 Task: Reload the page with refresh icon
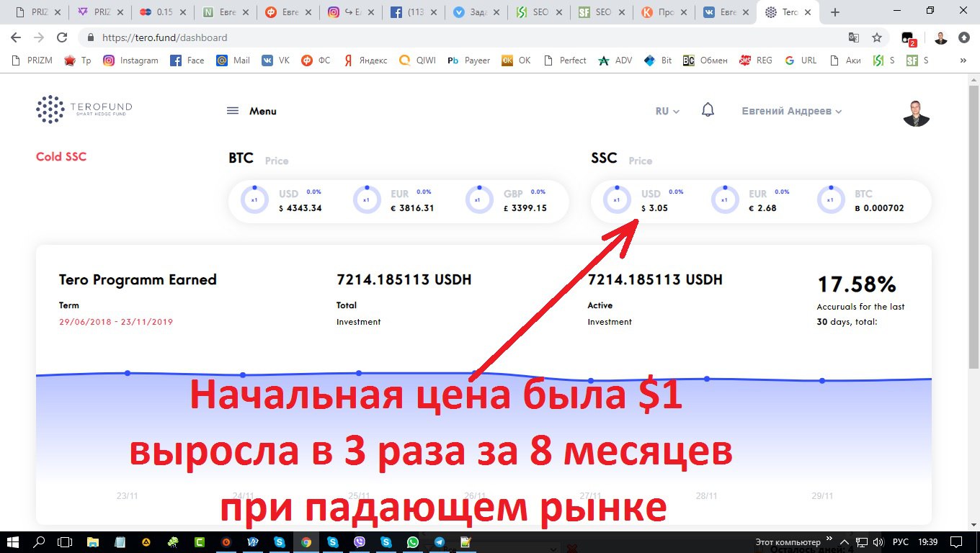click(x=62, y=37)
